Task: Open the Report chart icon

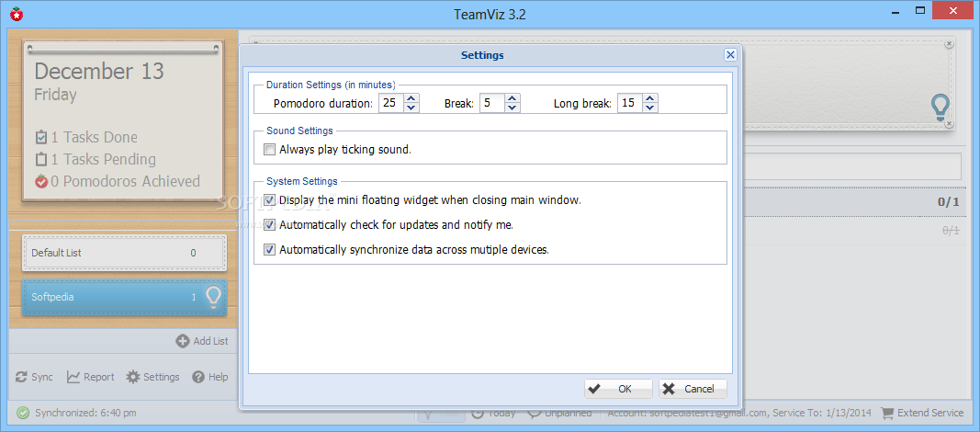Action: point(73,377)
